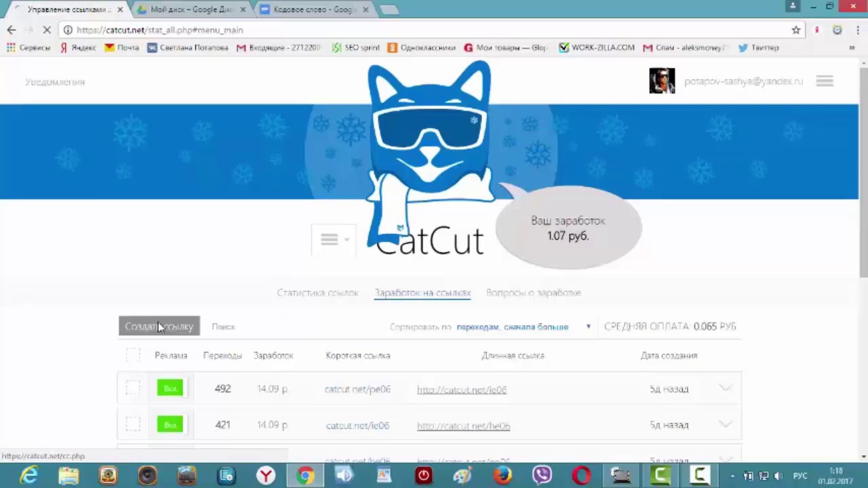Click the Переходы column header
This screenshot has width=868, height=488.
tap(222, 355)
